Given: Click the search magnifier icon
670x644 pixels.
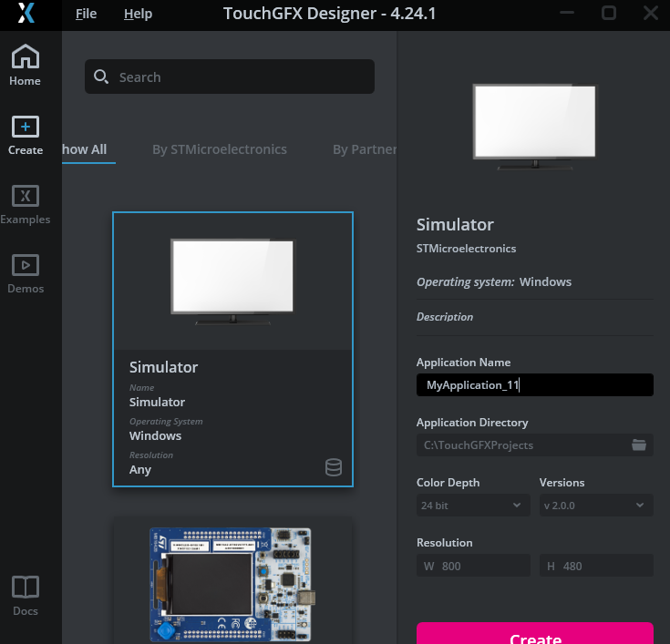Looking at the screenshot, I should click(101, 77).
